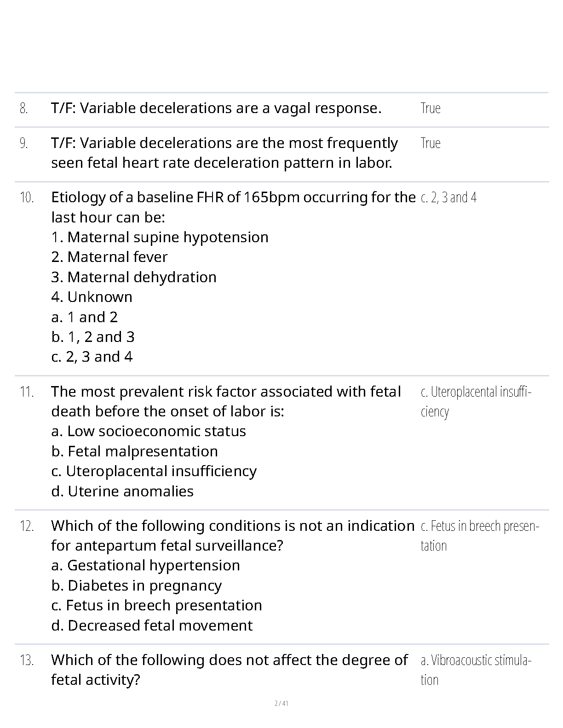Click option "d. Uterine anomalies"
The width and height of the screenshot is (563, 728).
[x=122, y=491]
